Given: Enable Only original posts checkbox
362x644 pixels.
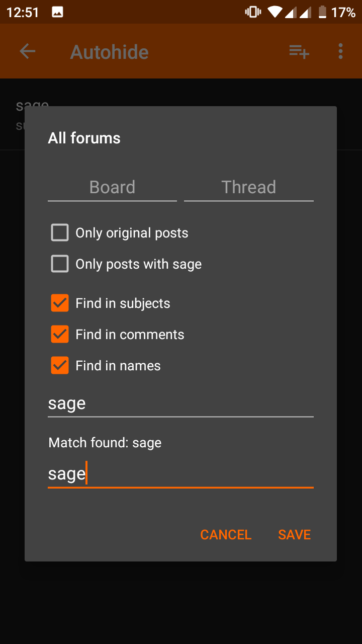Looking at the screenshot, I should (x=60, y=233).
